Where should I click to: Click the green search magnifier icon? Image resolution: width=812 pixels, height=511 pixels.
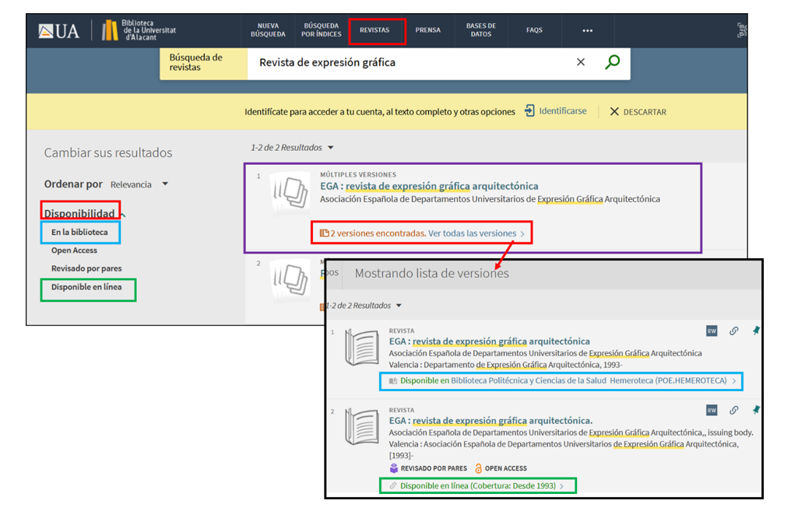point(613,62)
